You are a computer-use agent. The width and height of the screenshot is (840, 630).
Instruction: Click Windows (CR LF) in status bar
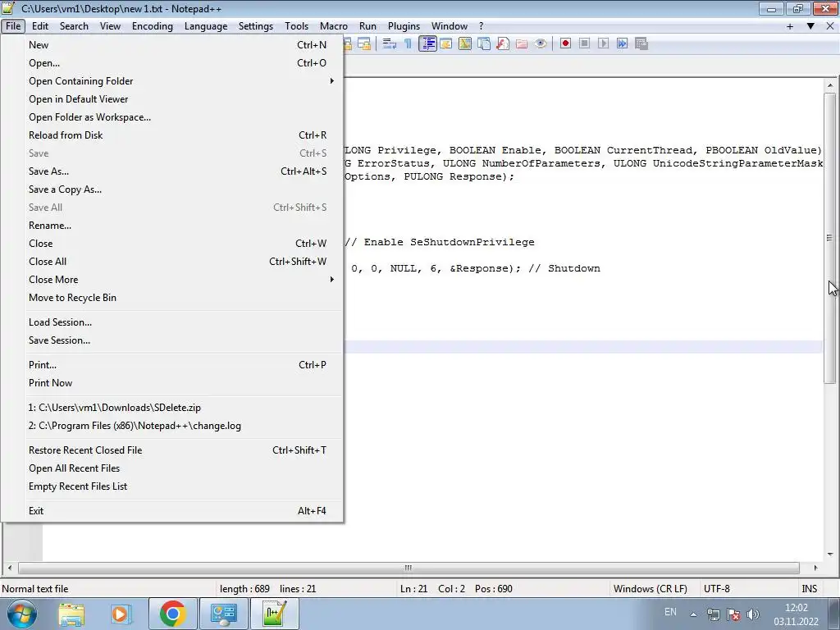click(x=651, y=589)
